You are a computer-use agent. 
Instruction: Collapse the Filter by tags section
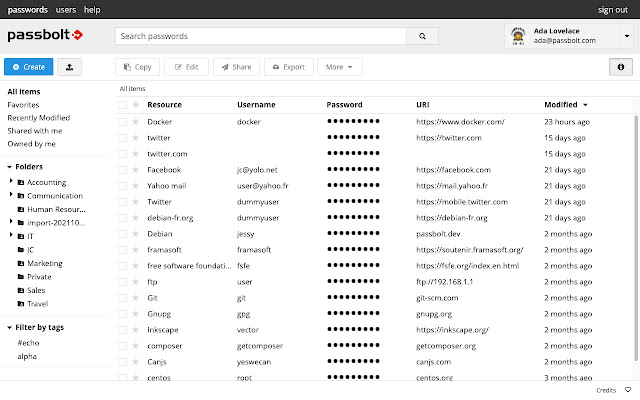pos(10,327)
